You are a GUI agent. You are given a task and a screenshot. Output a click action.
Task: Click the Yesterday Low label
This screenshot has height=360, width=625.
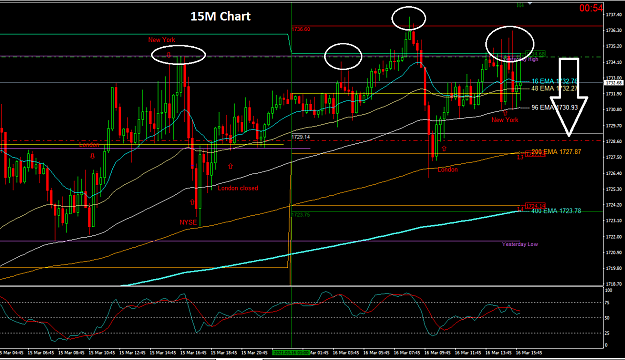click(520, 244)
